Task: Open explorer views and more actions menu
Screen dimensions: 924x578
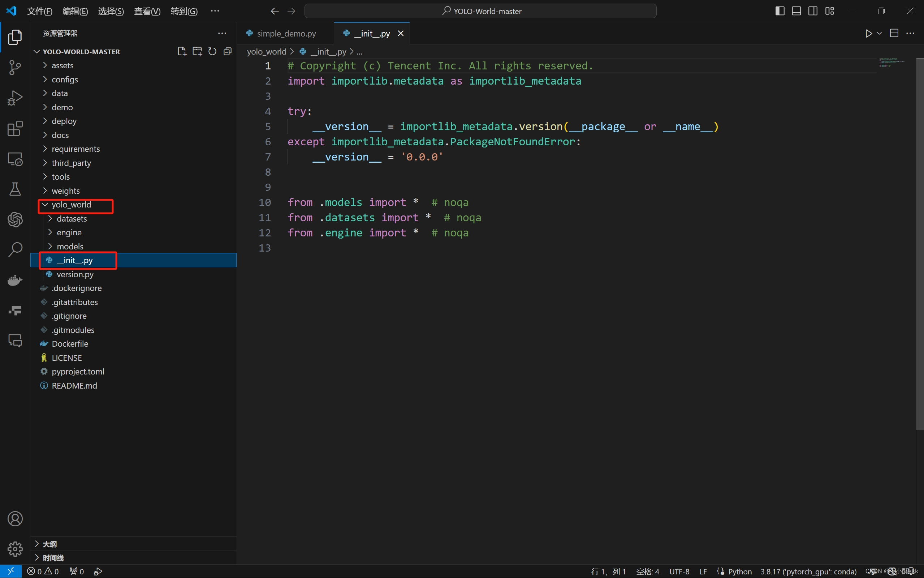Action: point(222,33)
